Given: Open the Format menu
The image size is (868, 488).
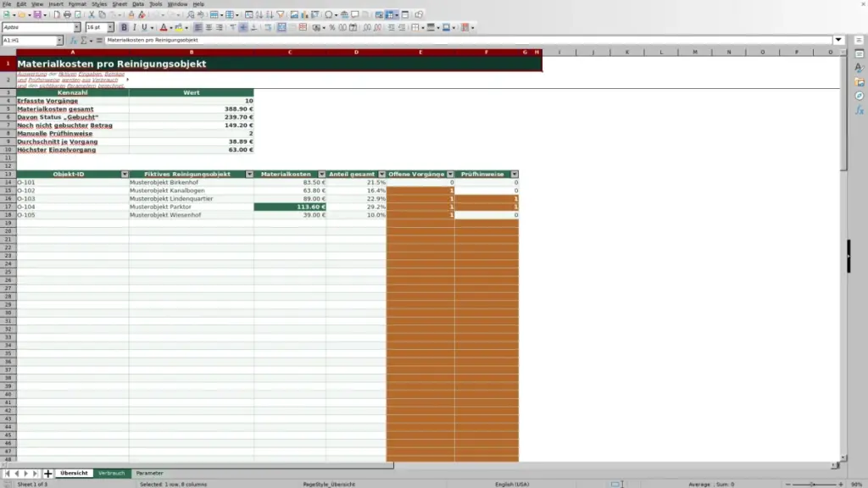Looking at the screenshot, I should tap(77, 4).
